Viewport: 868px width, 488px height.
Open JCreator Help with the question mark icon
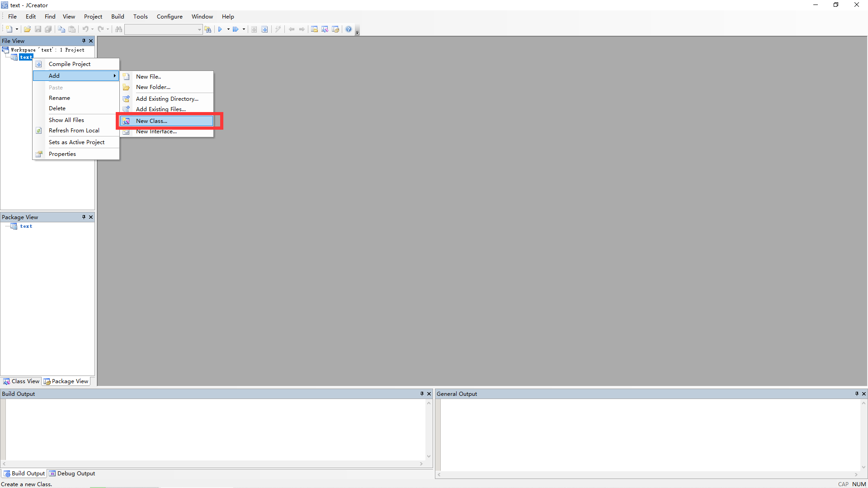tap(348, 29)
